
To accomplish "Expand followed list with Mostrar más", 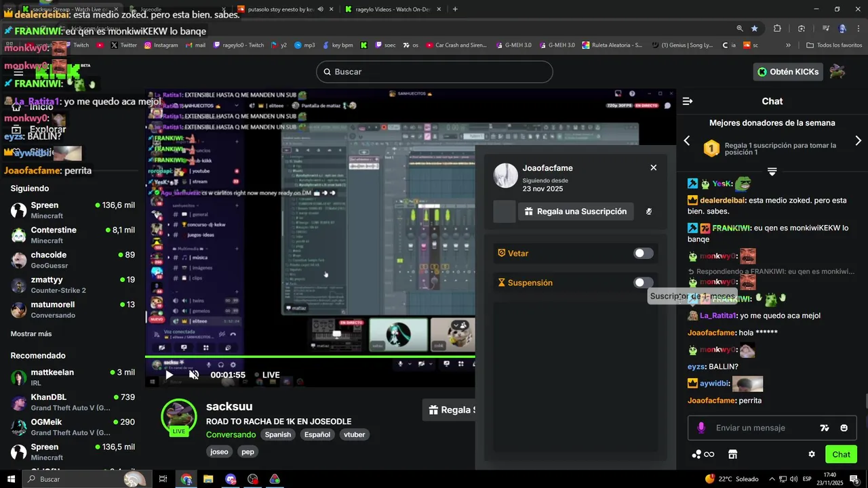I will (31, 333).
